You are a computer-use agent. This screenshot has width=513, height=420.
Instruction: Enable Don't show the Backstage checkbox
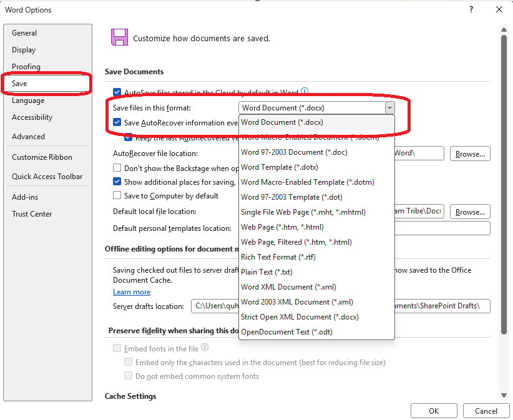coord(117,168)
